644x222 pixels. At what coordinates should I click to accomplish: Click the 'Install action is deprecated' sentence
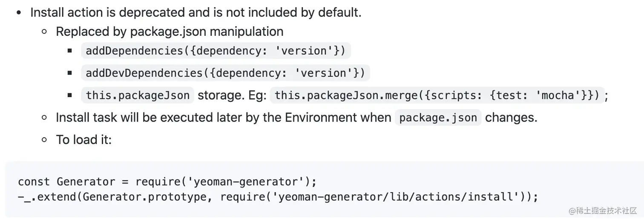[x=196, y=12]
